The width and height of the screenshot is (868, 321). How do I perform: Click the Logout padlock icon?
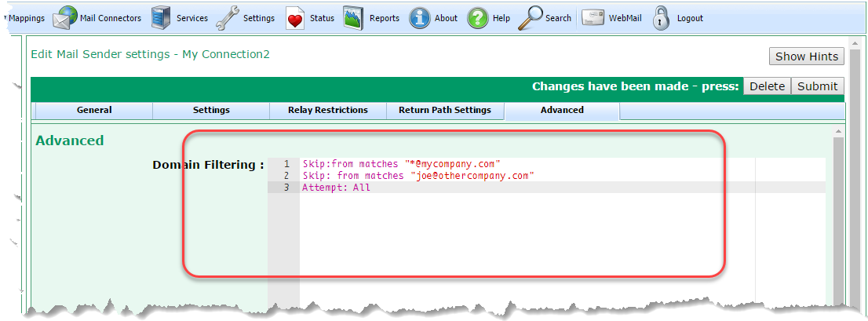661,18
